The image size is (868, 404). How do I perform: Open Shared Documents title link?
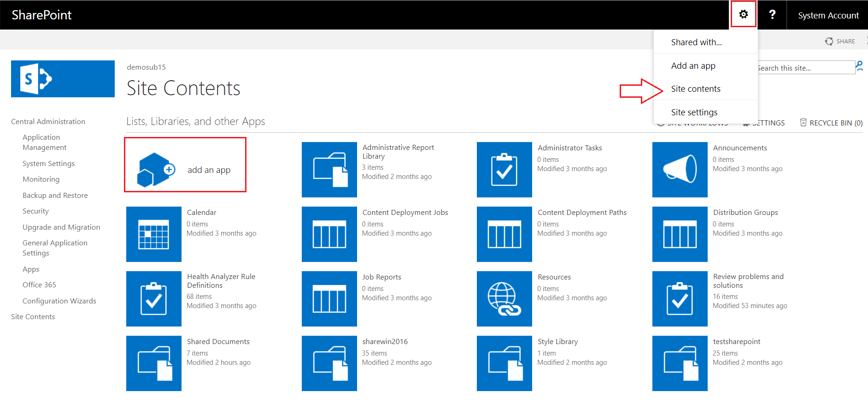click(218, 341)
